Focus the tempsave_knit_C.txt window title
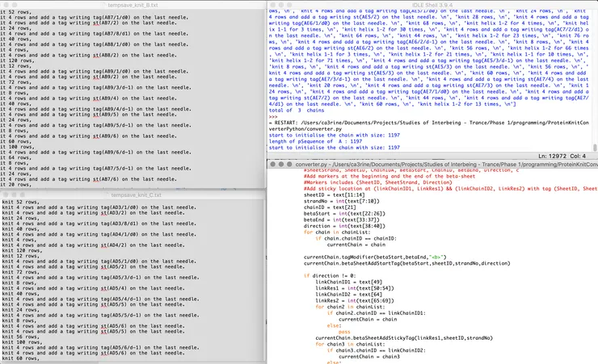The height and width of the screenshot is (364, 598). (136, 195)
